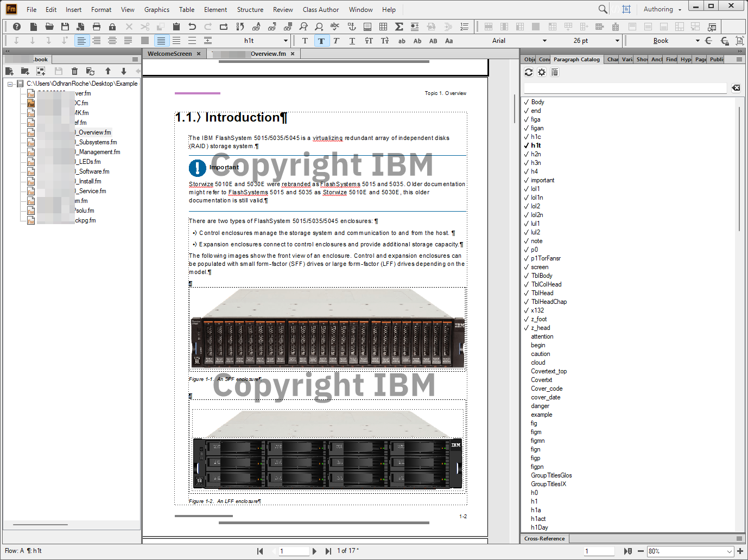Open Find/Change with the magnifier icon
Screen dimensions: 748x560
(x=303, y=27)
